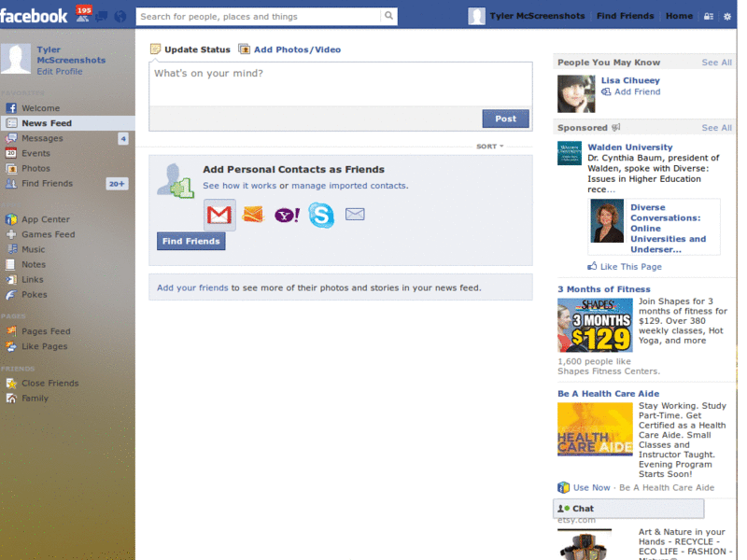Open Events calendar icon in sidebar
747x560 pixels.
tap(11, 153)
